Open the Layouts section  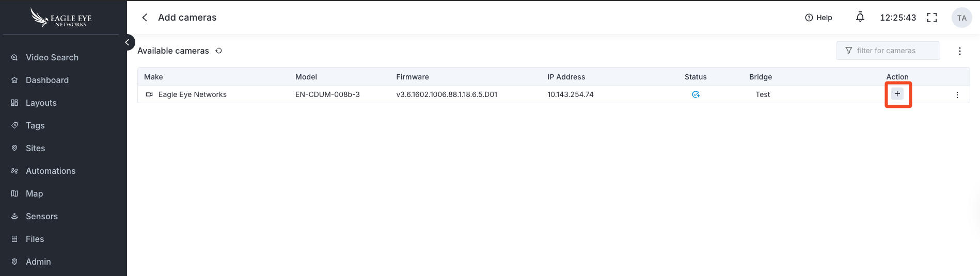pyautogui.click(x=41, y=103)
